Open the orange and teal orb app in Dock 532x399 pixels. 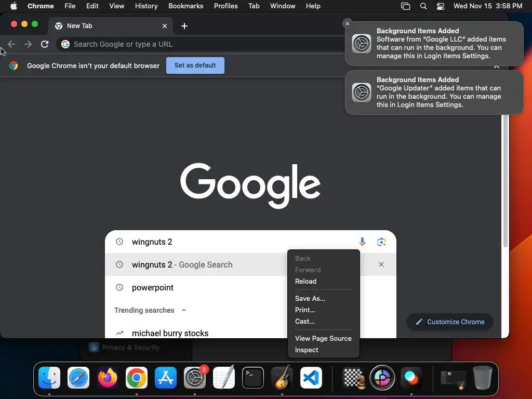tap(411, 377)
